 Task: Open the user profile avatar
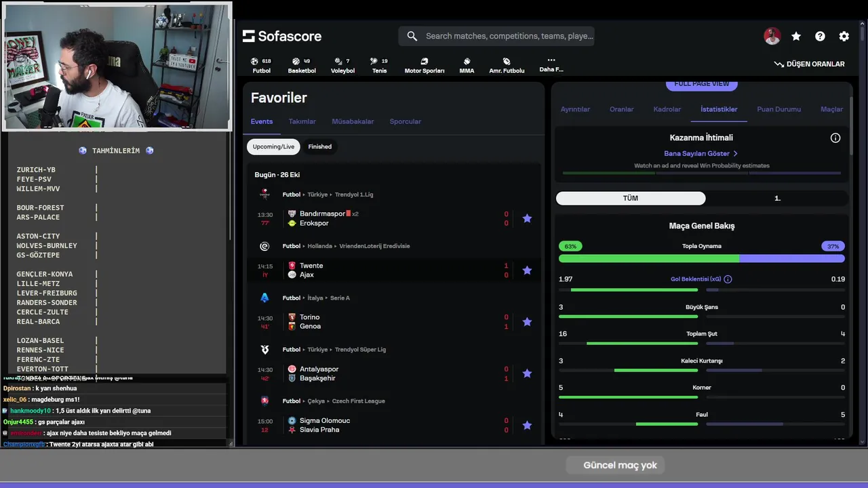click(x=772, y=37)
